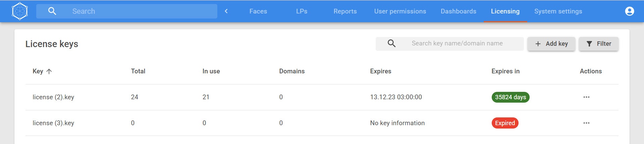
Task: Click the green 35824 days badge
Action: tap(511, 97)
